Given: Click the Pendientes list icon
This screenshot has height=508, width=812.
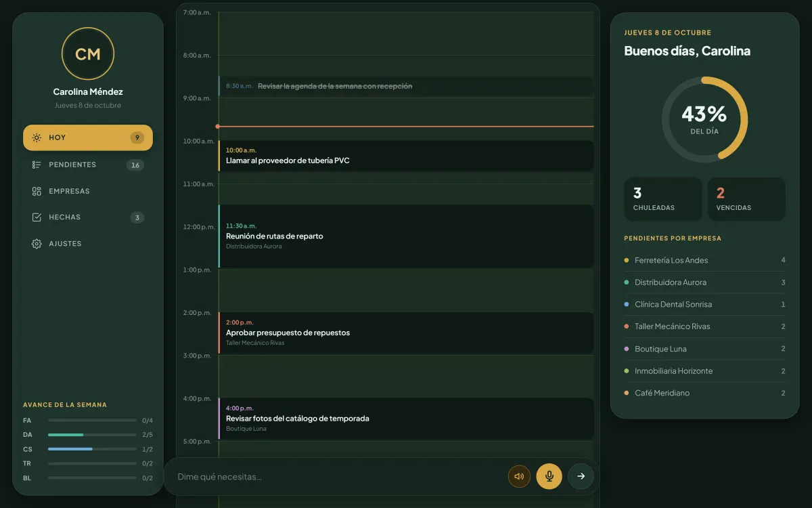Looking at the screenshot, I should tap(37, 165).
